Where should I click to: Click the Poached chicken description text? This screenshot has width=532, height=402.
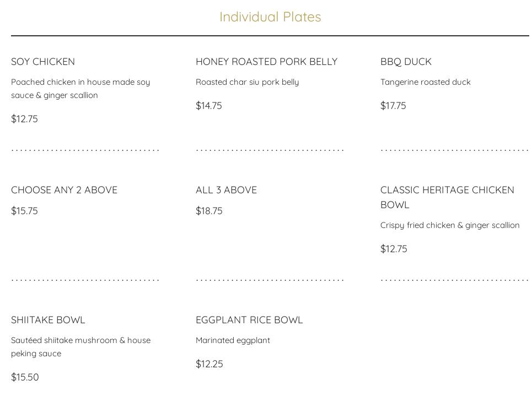[80, 89]
